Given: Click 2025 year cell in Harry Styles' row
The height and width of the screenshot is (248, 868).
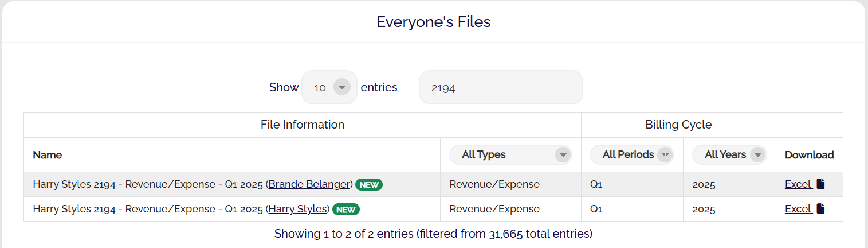Looking at the screenshot, I should 704,210.
